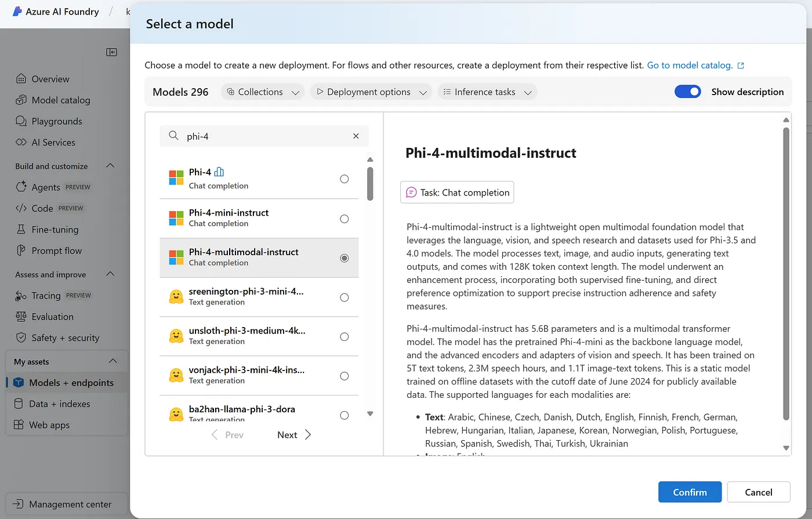
Task: Select the Phi-4-multimodal-instruct radio button
Action: (345, 258)
